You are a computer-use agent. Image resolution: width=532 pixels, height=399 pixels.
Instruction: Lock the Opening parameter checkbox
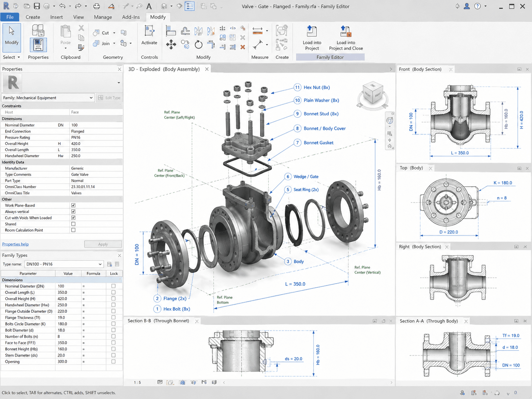point(113,362)
